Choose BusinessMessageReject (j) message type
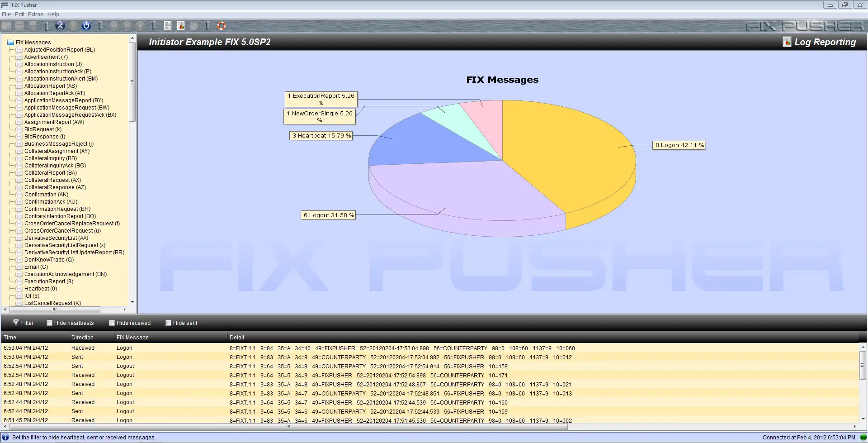The width and height of the screenshot is (868, 443). [x=59, y=144]
